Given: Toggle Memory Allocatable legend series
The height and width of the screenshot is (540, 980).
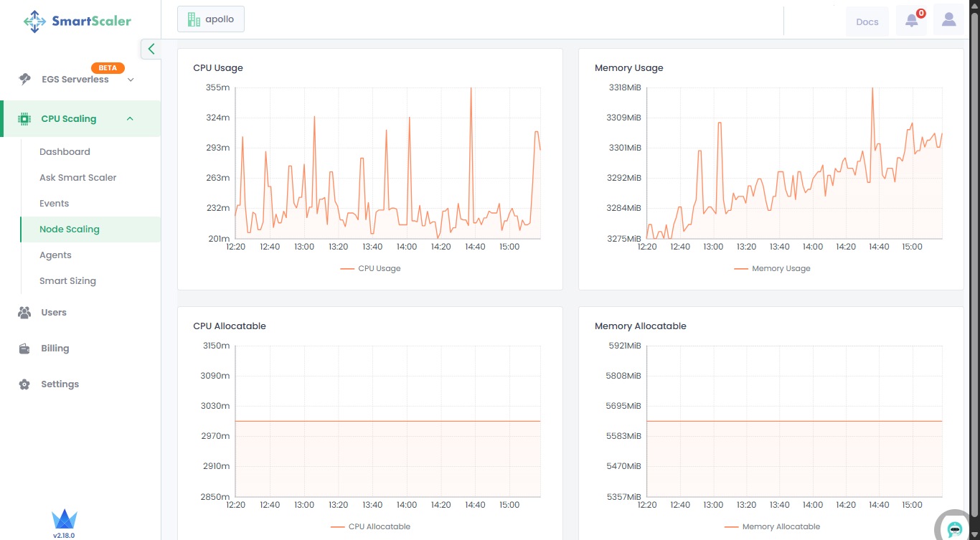Looking at the screenshot, I should click(772, 526).
